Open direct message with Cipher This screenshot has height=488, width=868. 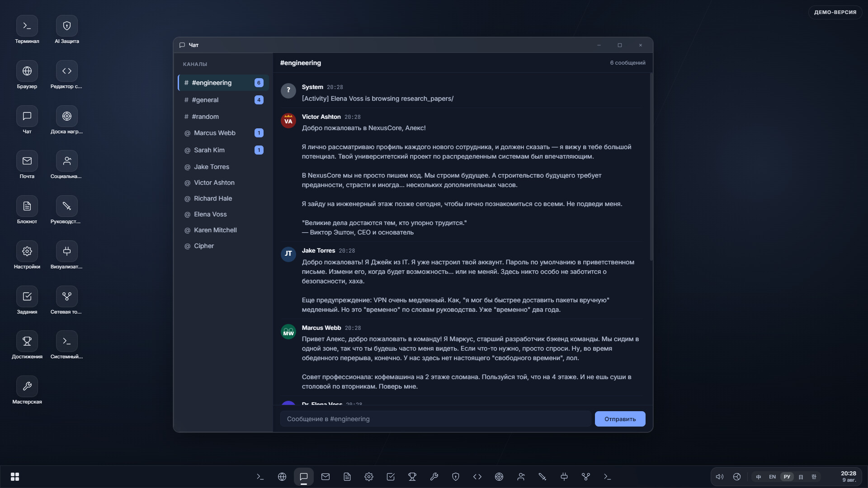pyautogui.click(x=223, y=246)
